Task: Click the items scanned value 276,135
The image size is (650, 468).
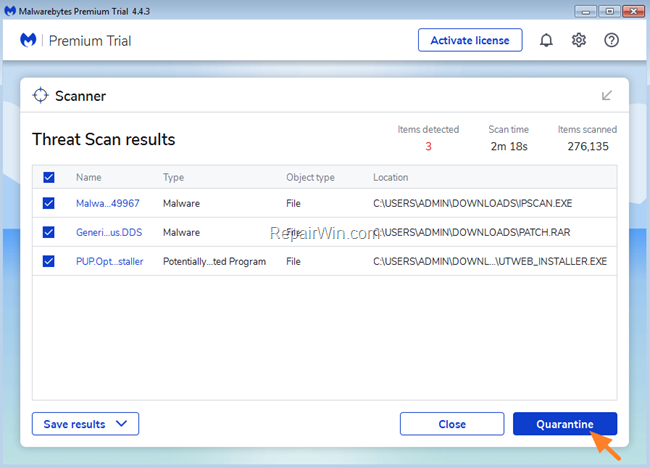Action: tap(588, 146)
